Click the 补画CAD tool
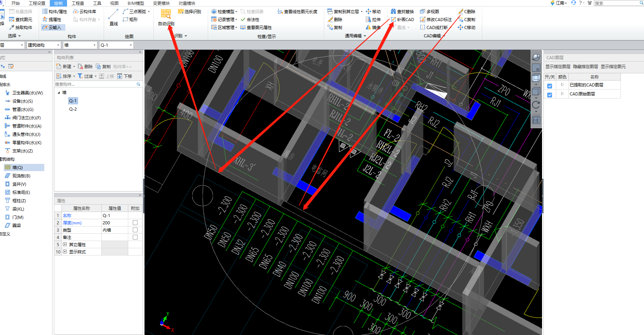The width and height of the screenshot is (644, 335). 402,20
